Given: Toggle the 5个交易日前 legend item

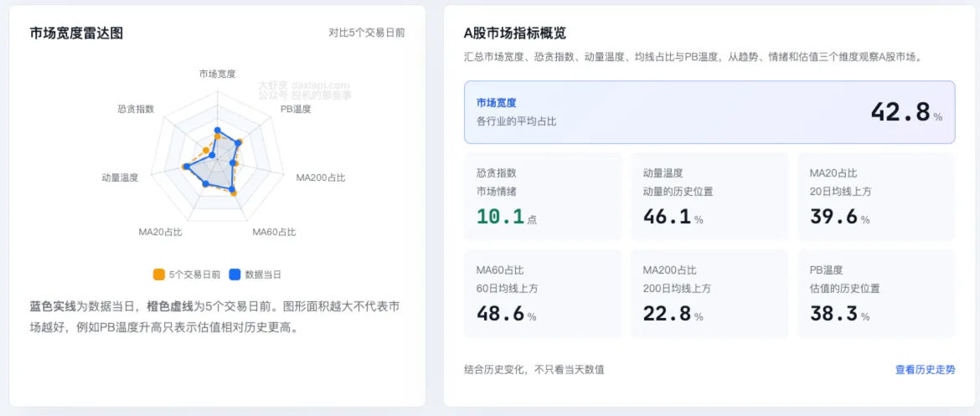Looking at the screenshot, I should click(x=187, y=275).
